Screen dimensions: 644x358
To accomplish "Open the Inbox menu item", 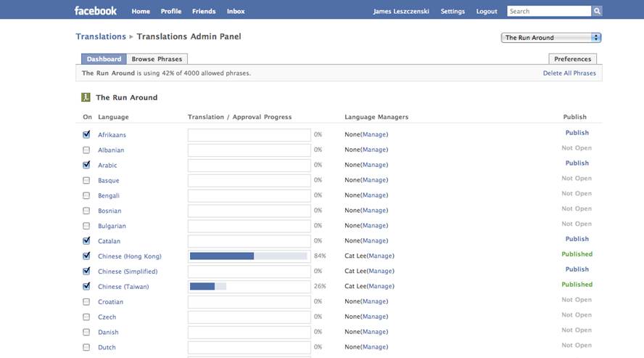I will point(236,12).
